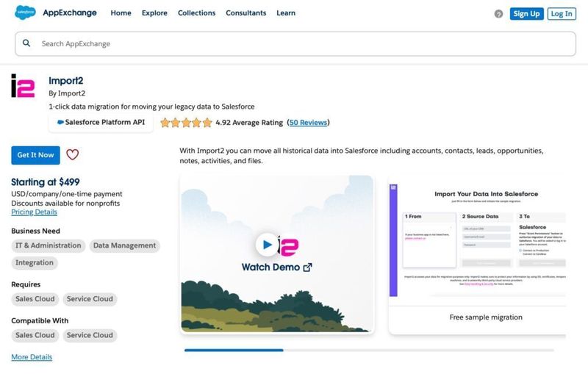
Task: Open the Learn nav item
Action: 286,12
